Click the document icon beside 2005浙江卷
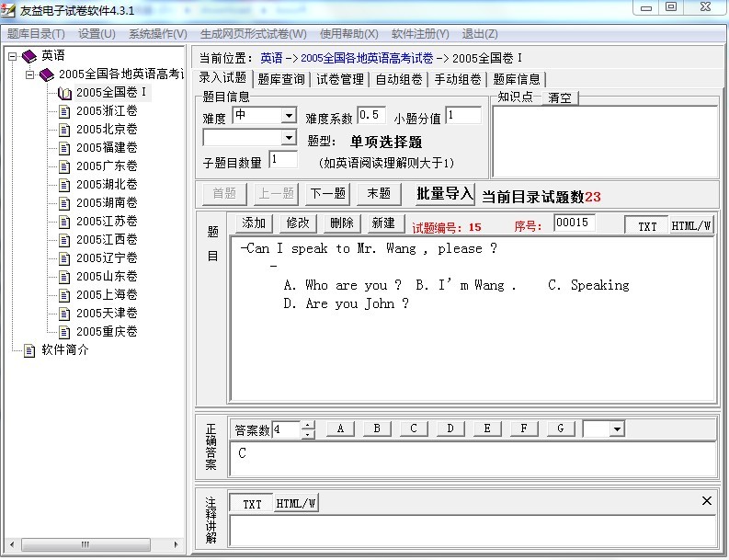The width and height of the screenshot is (729, 560). tap(64, 111)
